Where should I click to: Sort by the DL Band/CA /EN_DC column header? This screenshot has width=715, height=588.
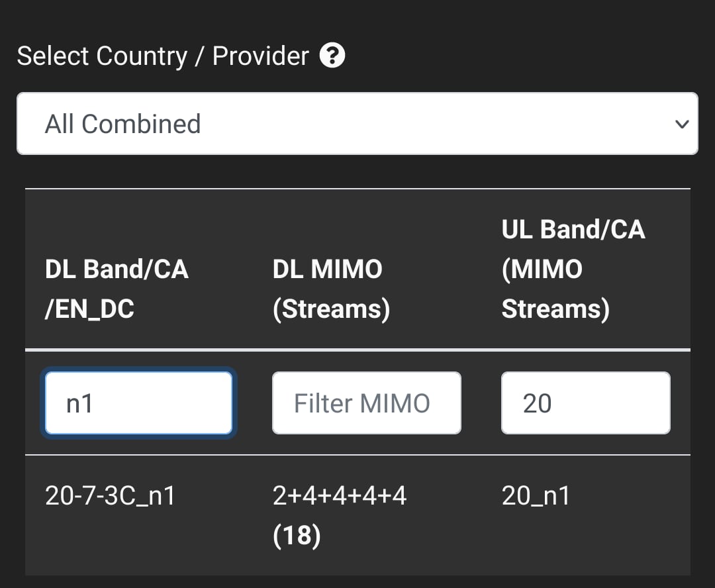tap(117, 289)
